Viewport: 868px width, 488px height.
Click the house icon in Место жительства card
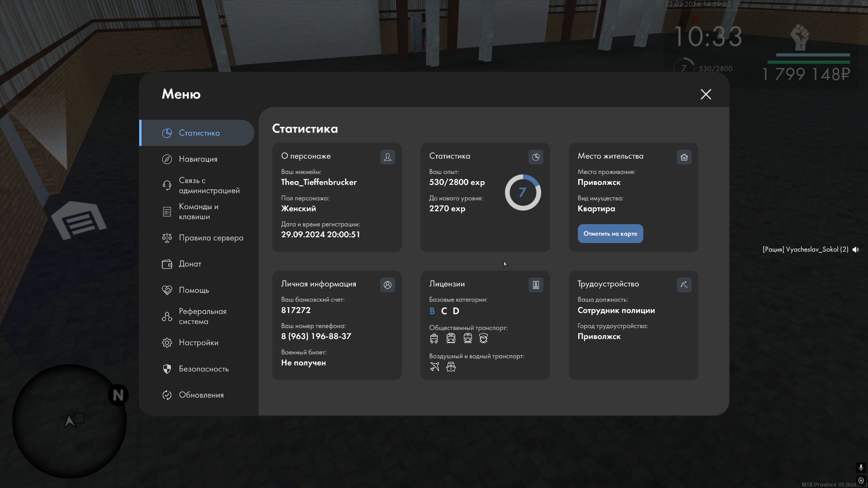pos(684,157)
